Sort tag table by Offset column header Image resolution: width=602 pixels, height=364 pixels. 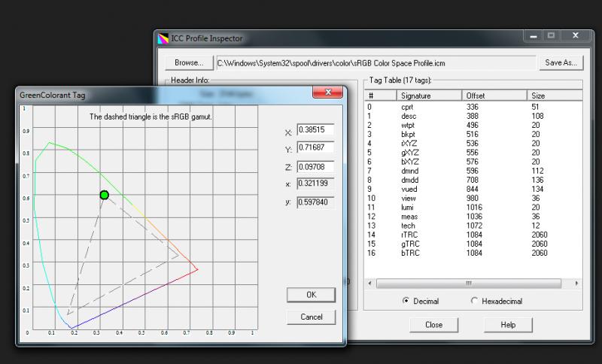click(x=494, y=96)
